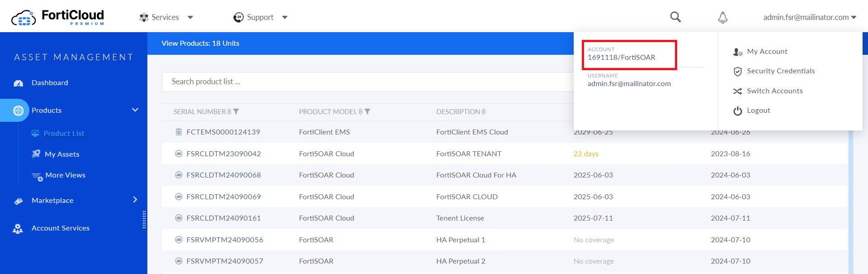Click the Logout power icon
Viewport: 868px width, 274px height.
(737, 111)
